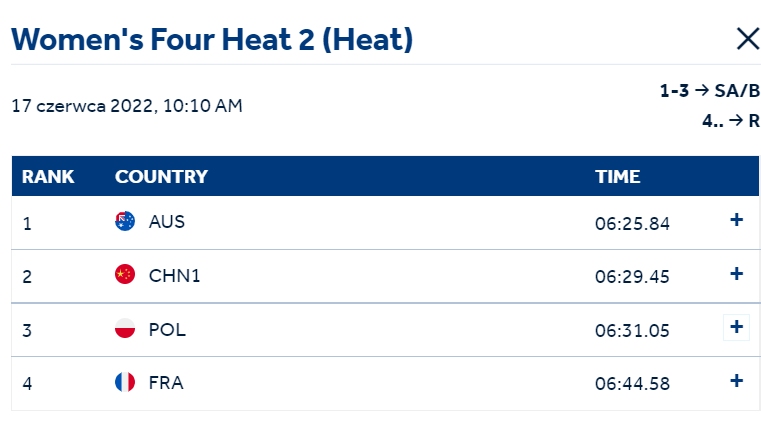This screenshot has height=423, width=761.
Task: Expand the AUS row details
Action: point(736,220)
